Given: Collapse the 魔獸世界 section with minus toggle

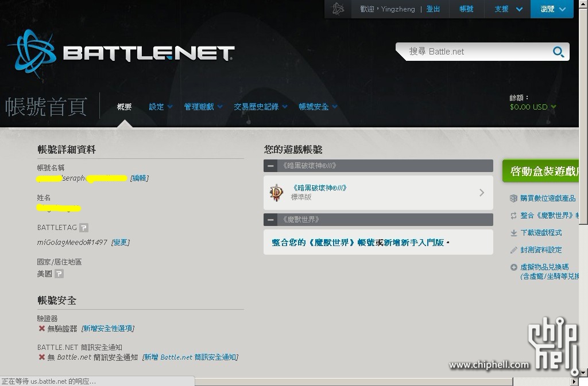Looking at the screenshot, I should [x=270, y=220].
